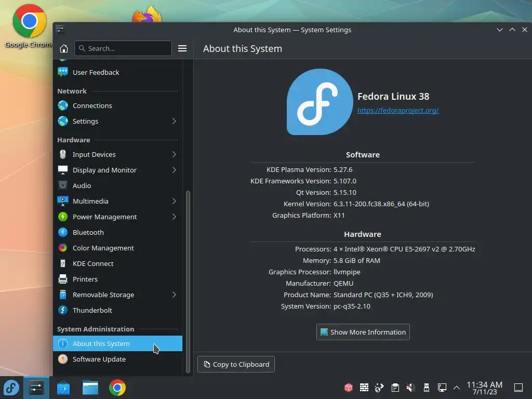
Task: Open the hamburger menu beside the search field
Action: coord(182,48)
